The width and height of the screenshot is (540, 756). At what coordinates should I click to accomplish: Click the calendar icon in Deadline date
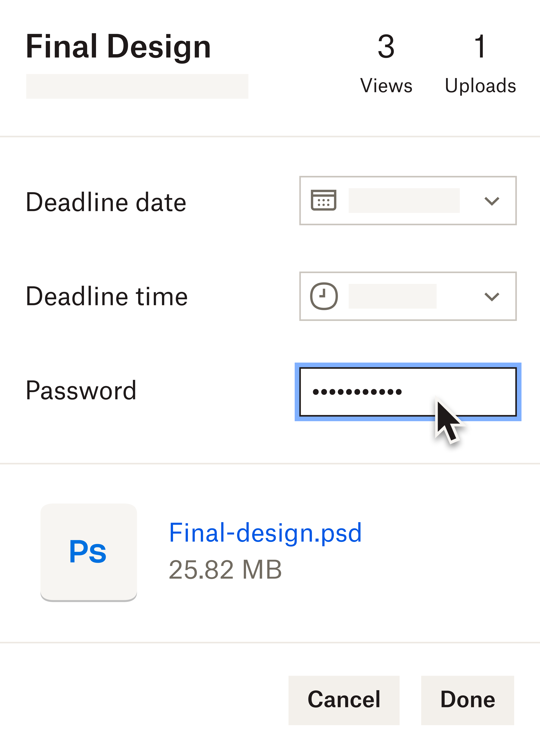click(x=323, y=200)
